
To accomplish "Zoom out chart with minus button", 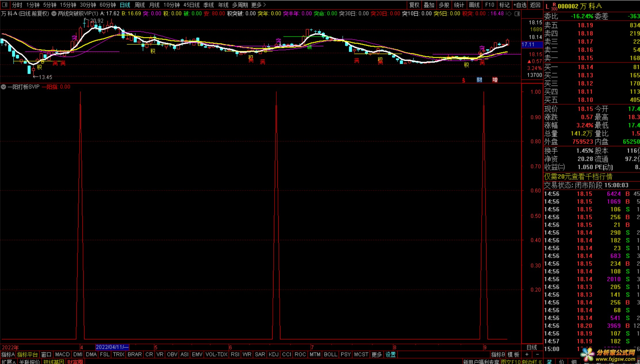I will pos(537,355).
